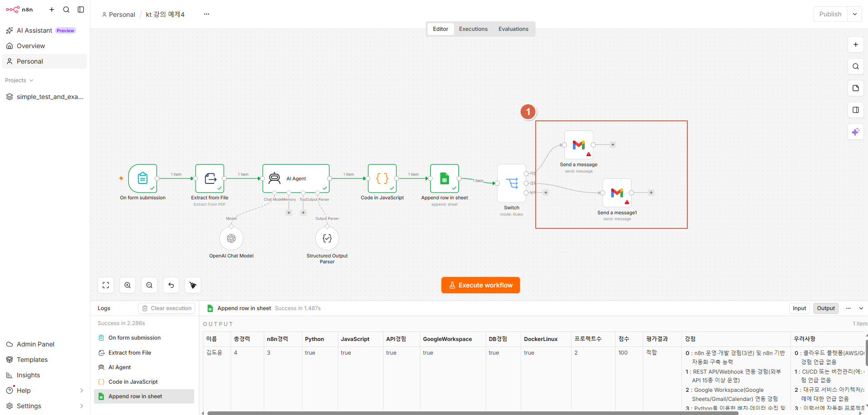Collapse the logs panel chevron

861,308
